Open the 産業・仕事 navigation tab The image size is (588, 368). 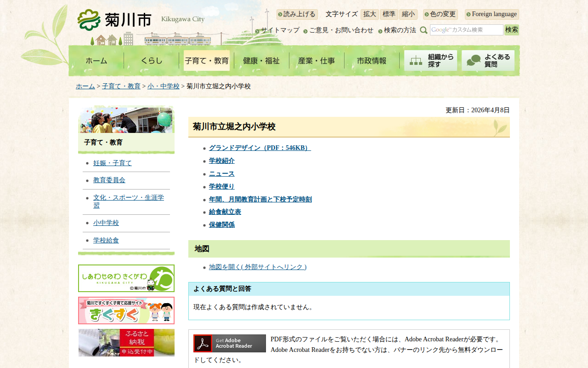tap(317, 61)
